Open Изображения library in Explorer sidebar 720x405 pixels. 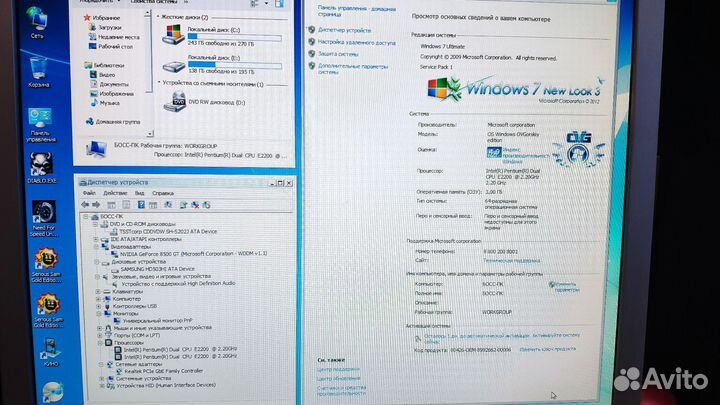pyautogui.click(x=112, y=94)
